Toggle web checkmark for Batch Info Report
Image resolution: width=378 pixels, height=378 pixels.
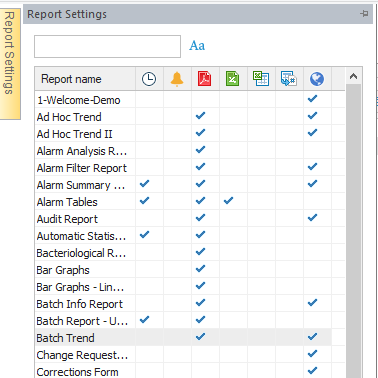312,303
